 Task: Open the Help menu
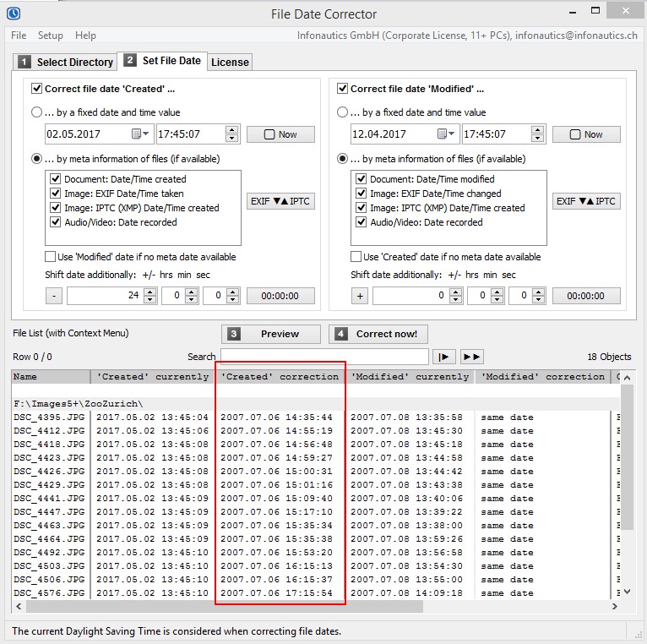tap(85, 35)
